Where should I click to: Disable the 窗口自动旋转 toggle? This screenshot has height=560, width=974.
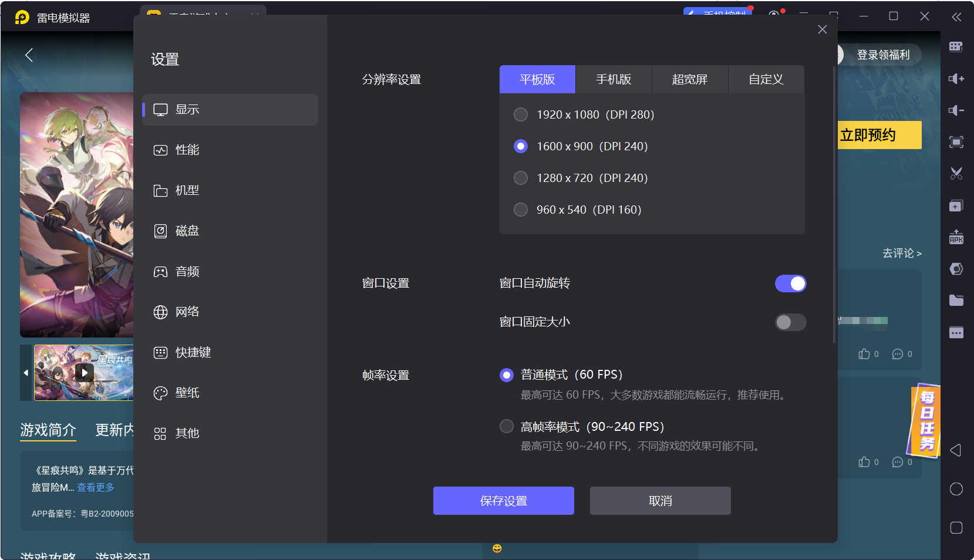[790, 284]
